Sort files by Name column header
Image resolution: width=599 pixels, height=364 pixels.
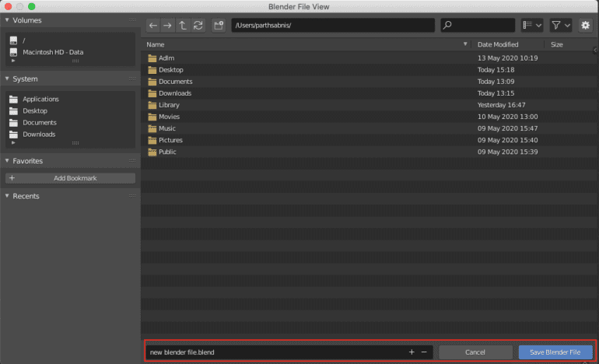(x=303, y=45)
